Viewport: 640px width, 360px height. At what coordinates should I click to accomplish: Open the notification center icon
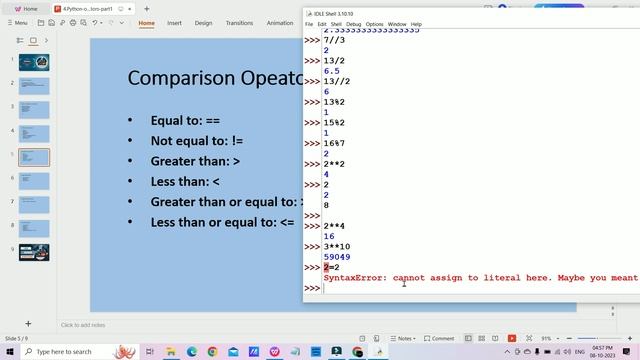point(627,351)
